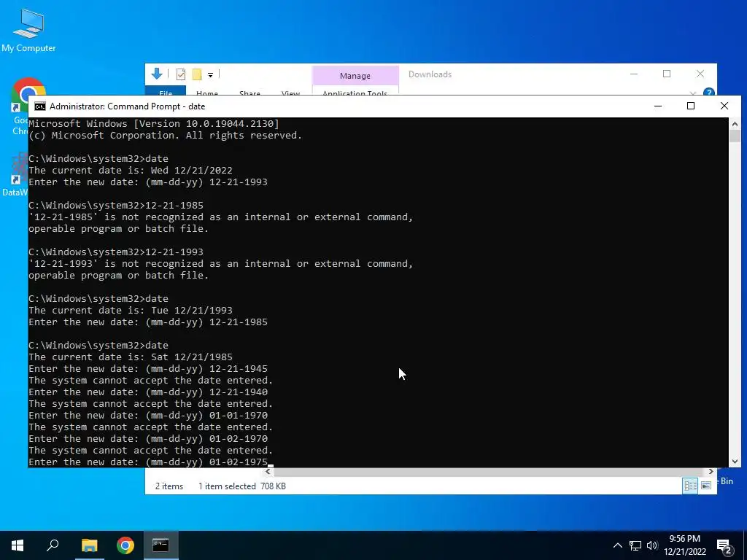Click the New Folder icon in Explorer toolbar

pos(197,74)
